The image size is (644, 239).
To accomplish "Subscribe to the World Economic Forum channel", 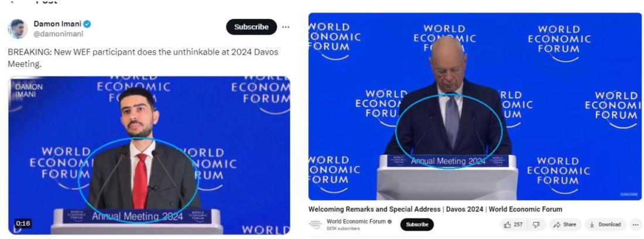I will pos(417,224).
